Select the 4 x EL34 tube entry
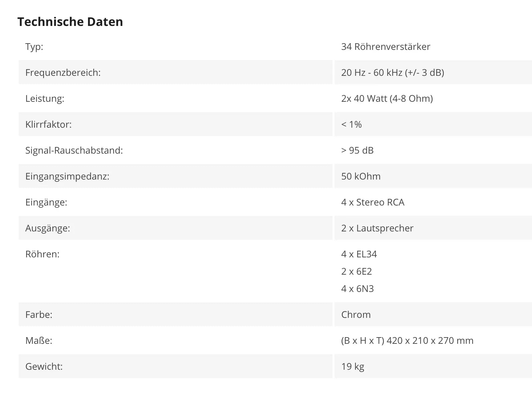Screen dimensions: 532x399 click(359, 254)
